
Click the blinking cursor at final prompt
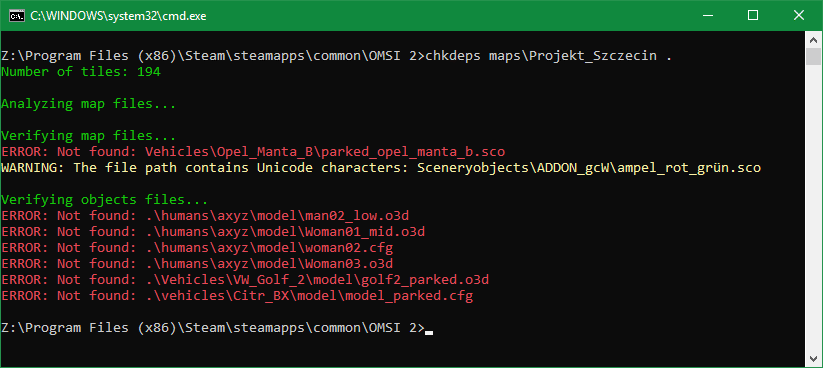(429, 332)
